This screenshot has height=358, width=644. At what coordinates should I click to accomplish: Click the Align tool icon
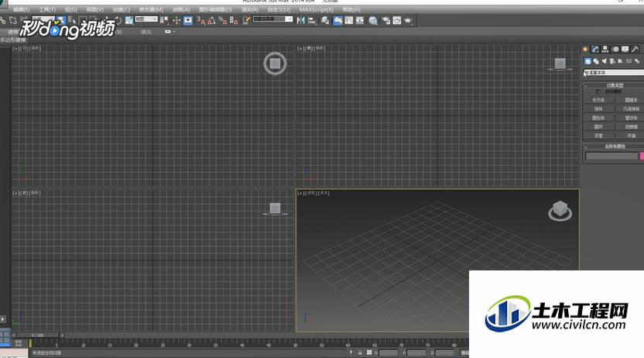312,20
